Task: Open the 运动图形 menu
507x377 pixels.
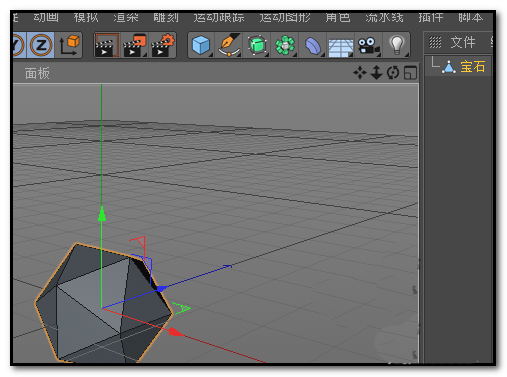Action: [285, 17]
